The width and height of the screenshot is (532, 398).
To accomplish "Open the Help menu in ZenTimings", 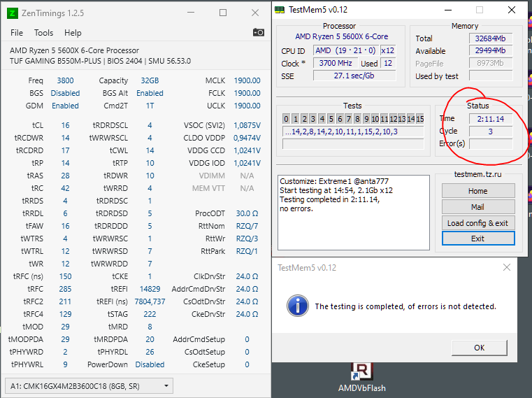I will pyautogui.click(x=73, y=33).
